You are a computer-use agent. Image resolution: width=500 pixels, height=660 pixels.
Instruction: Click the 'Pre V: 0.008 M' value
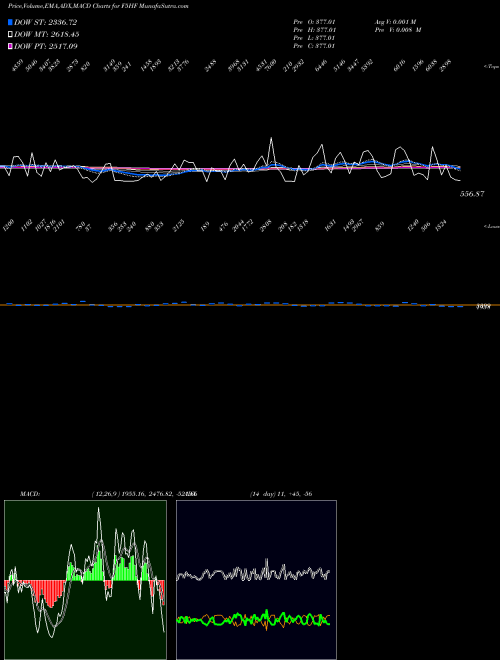pyautogui.click(x=398, y=30)
